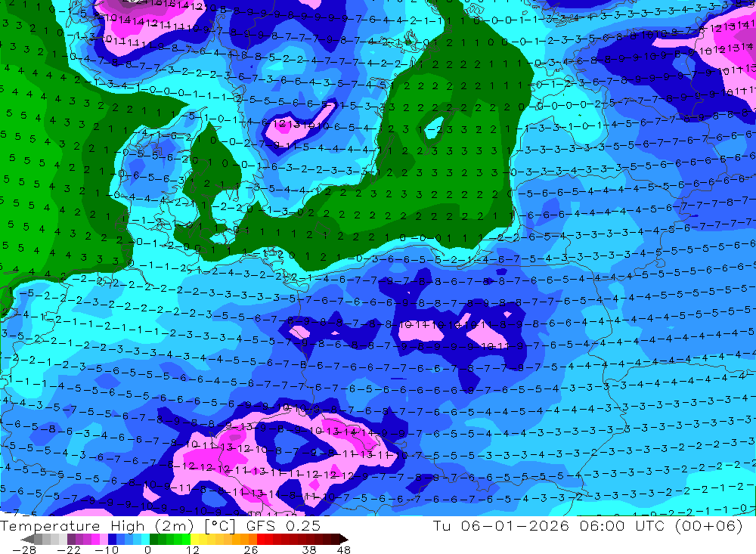Click the date '06-01-2026' text
Image resolution: width=756 pixels, height=554 pixels.
tap(515, 525)
